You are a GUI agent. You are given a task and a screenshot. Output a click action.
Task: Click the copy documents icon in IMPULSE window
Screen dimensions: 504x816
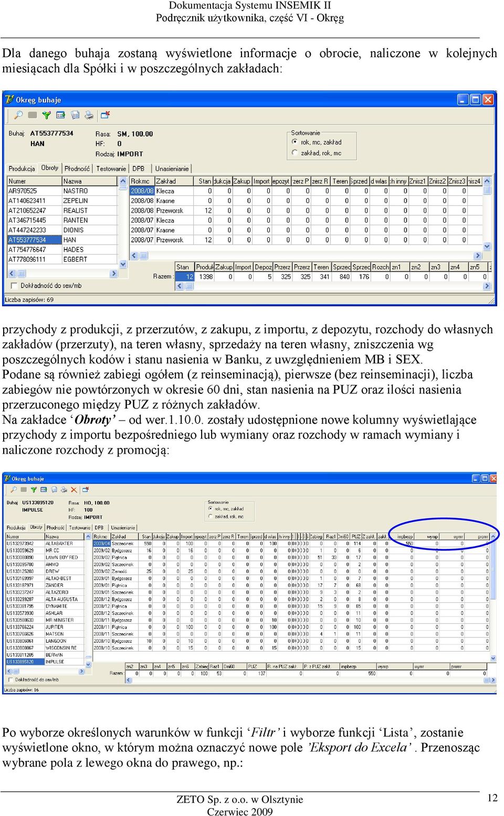coord(54,489)
